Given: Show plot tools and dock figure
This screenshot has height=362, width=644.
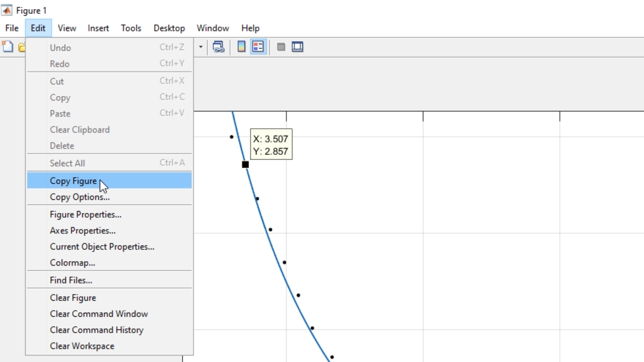Looking at the screenshot, I should [298, 47].
